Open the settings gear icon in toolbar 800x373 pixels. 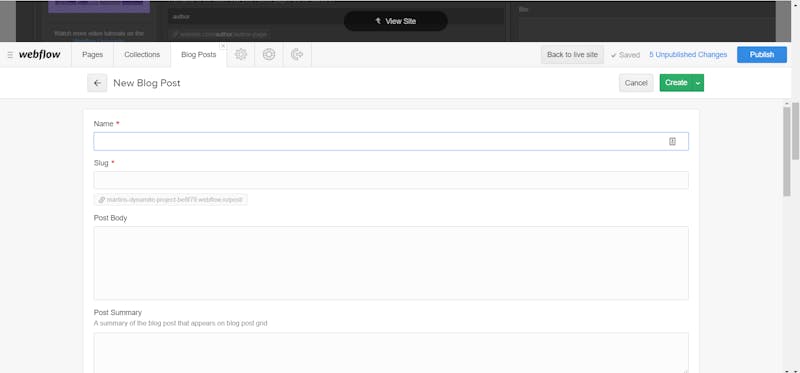coord(241,55)
